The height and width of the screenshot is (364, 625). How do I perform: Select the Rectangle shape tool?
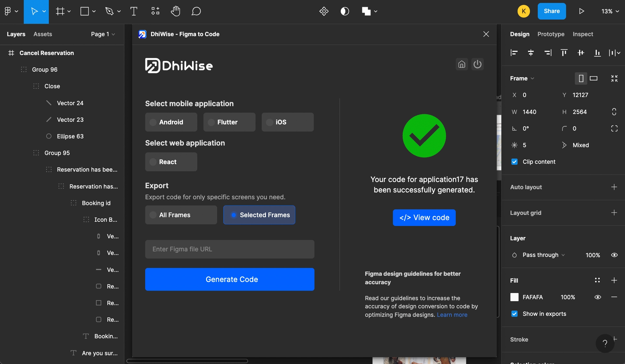coord(85,11)
